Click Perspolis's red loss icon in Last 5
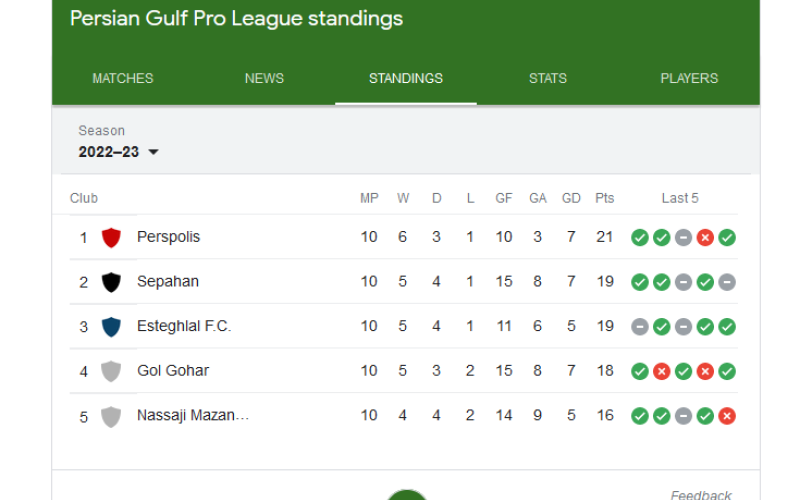 tap(705, 238)
